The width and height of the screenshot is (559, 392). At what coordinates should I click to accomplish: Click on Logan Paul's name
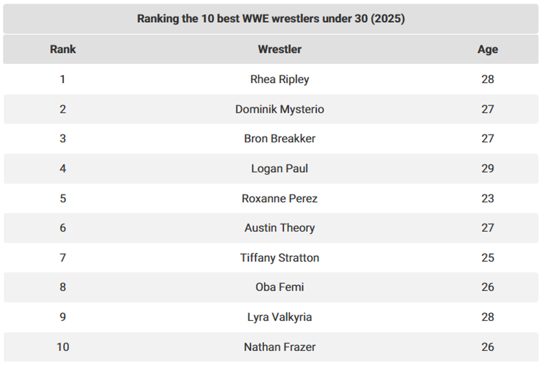tap(279, 169)
